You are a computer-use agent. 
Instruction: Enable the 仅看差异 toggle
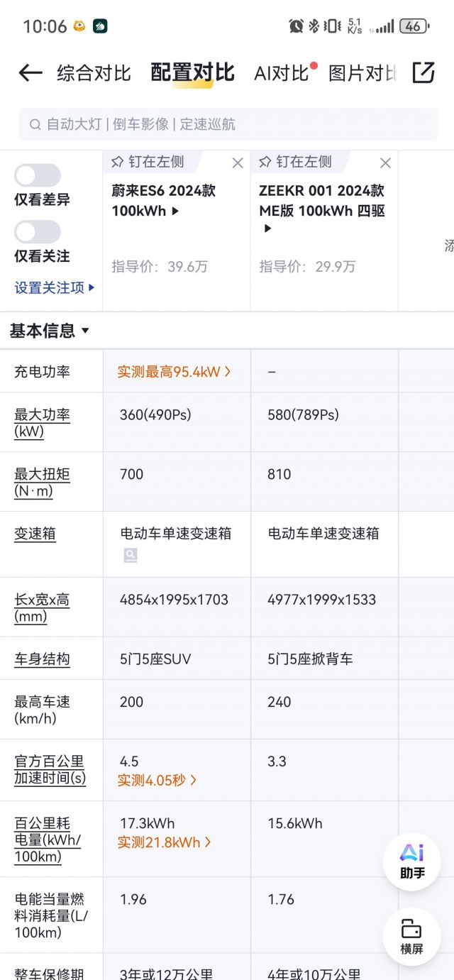(x=37, y=175)
